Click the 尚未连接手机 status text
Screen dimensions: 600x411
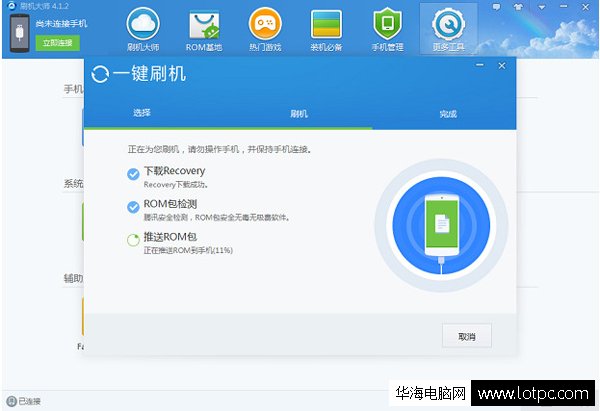(61, 23)
